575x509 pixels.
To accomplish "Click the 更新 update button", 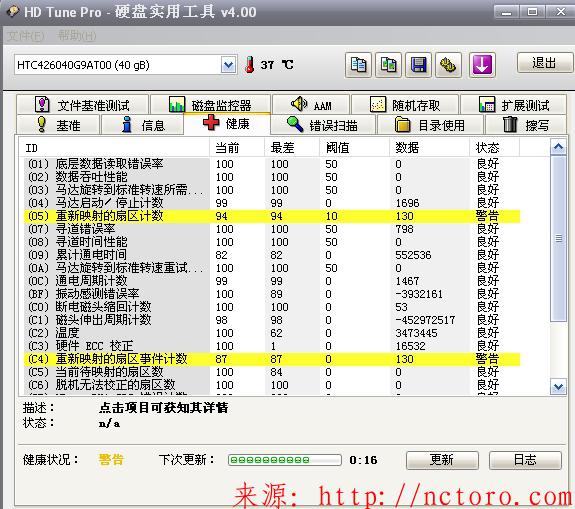I will point(442,460).
